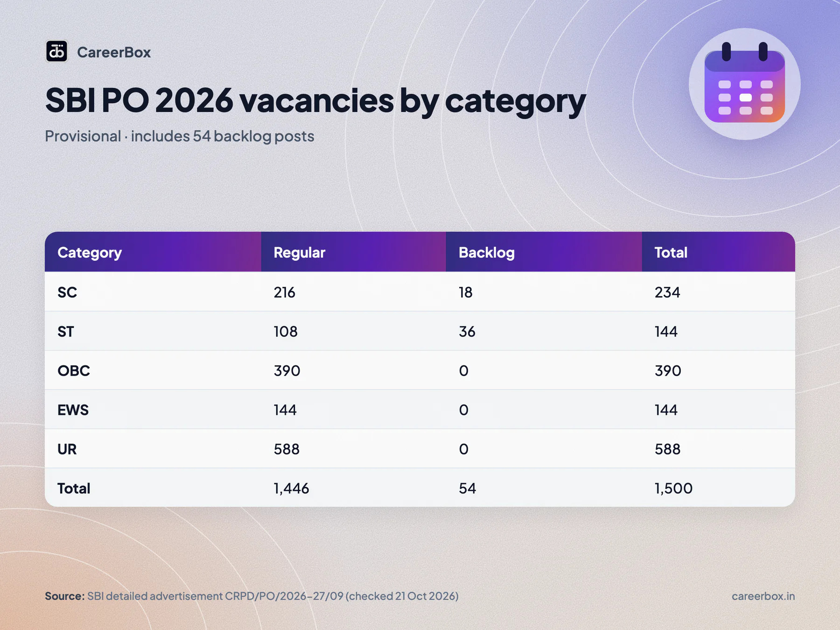
Task: Click the UR row label
Action: coord(67,449)
